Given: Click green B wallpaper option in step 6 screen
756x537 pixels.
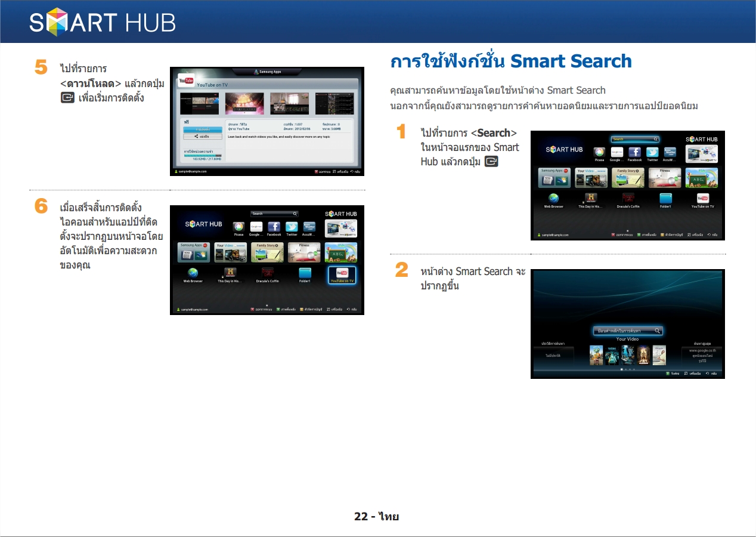Looking at the screenshot, I should [287, 310].
